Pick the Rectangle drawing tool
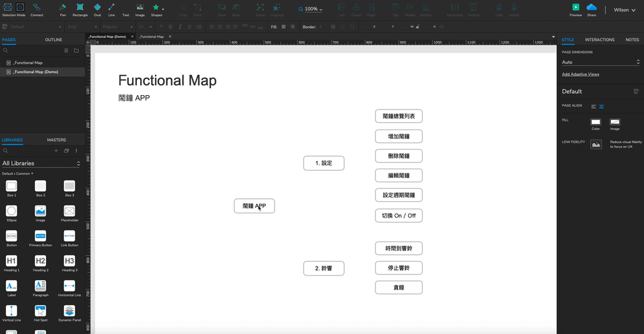Viewport: 644px width, 334px height. click(x=80, y=9)
